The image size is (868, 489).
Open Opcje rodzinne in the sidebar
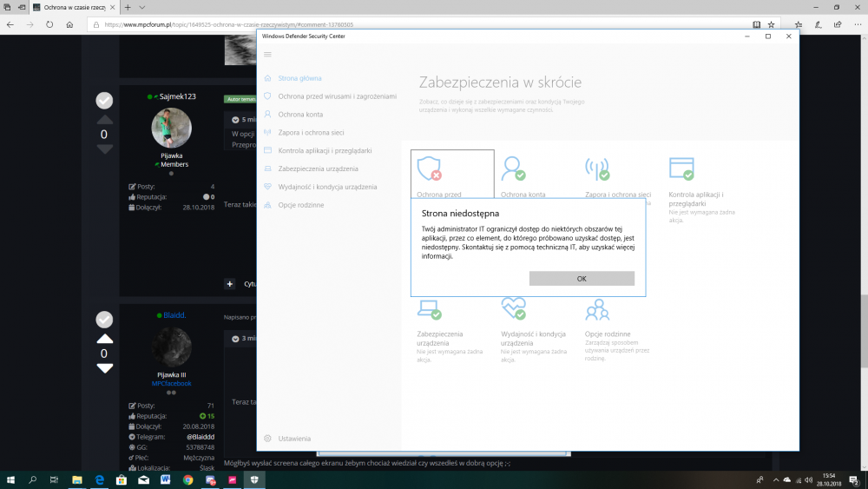click(x=300, y=205)
